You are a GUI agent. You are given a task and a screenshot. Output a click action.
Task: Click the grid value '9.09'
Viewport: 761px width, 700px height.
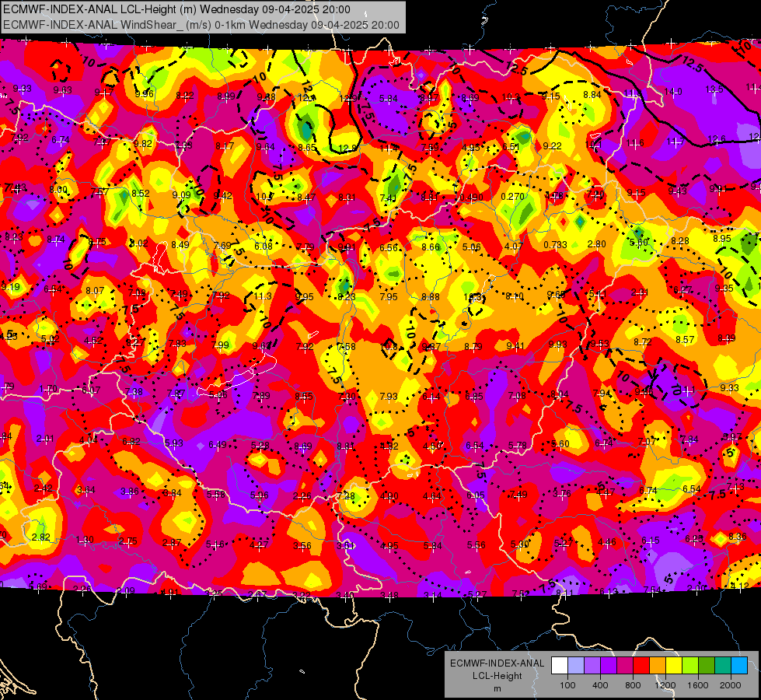182,194
